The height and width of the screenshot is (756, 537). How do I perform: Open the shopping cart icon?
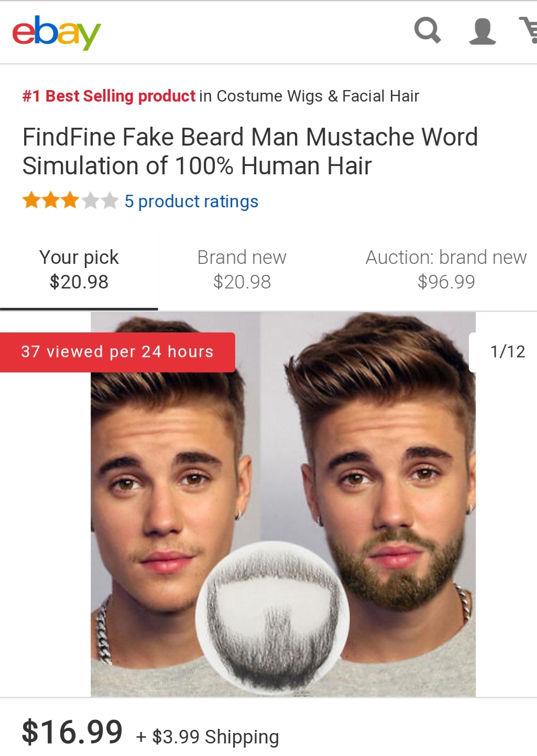[x=529, y=30]
